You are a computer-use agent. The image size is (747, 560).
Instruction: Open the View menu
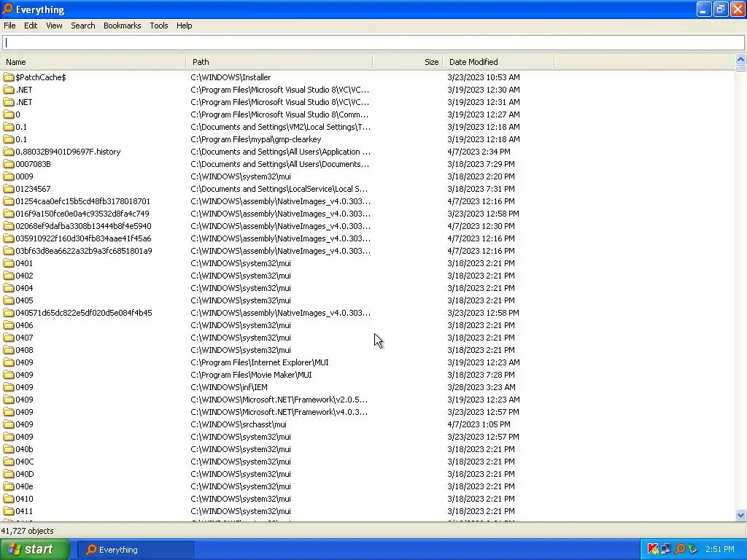pos(54,26)
